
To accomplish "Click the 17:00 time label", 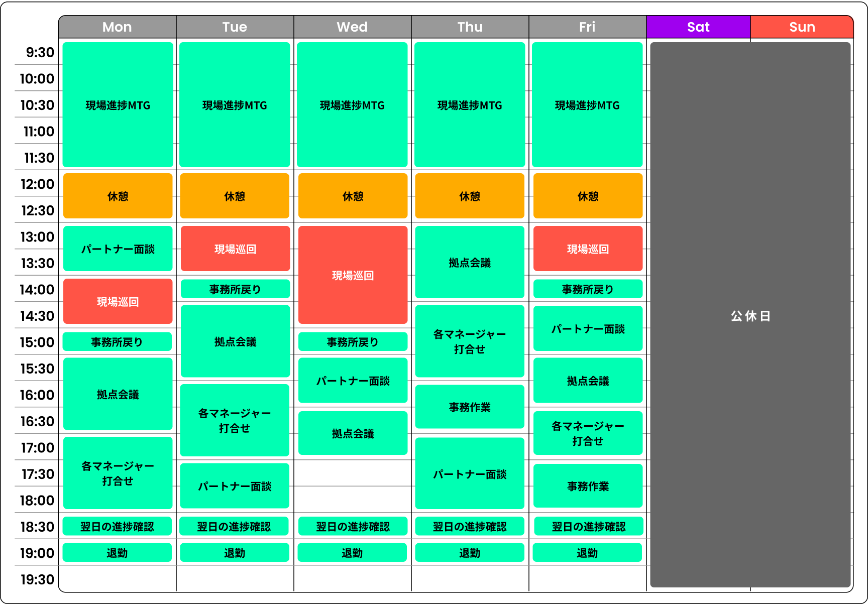I will [x=38, y=447].
